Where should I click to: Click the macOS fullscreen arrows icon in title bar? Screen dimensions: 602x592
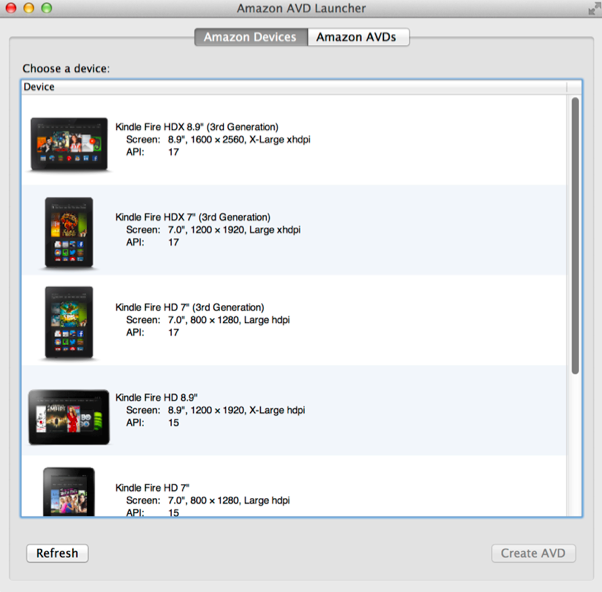(594, 8)
